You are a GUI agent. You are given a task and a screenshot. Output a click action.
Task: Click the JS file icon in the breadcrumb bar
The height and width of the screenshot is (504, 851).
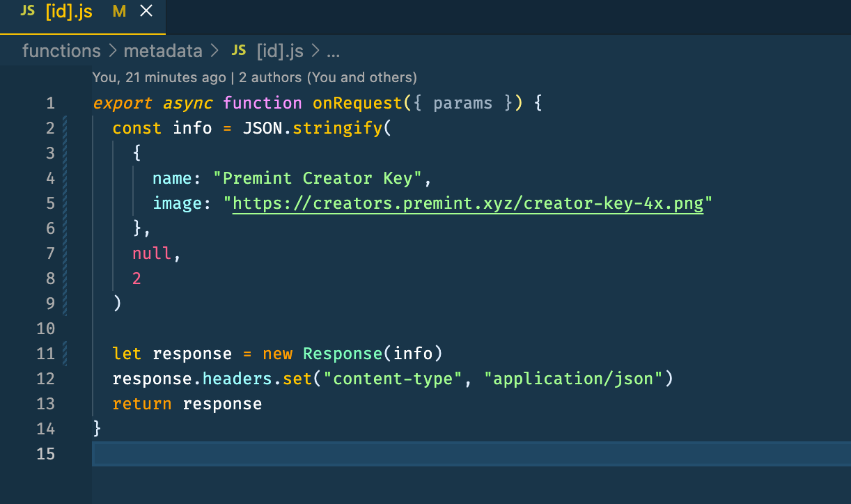(x=239, y=50)
